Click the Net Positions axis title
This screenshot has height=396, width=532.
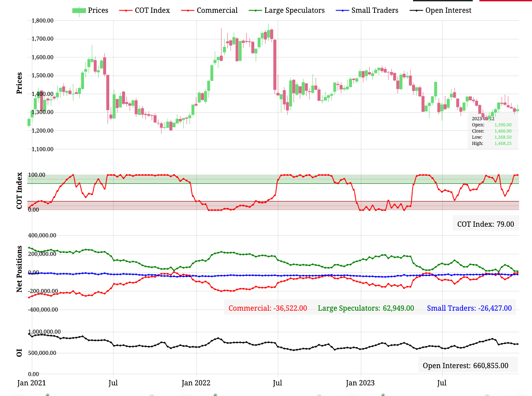(x=20, y=269)
